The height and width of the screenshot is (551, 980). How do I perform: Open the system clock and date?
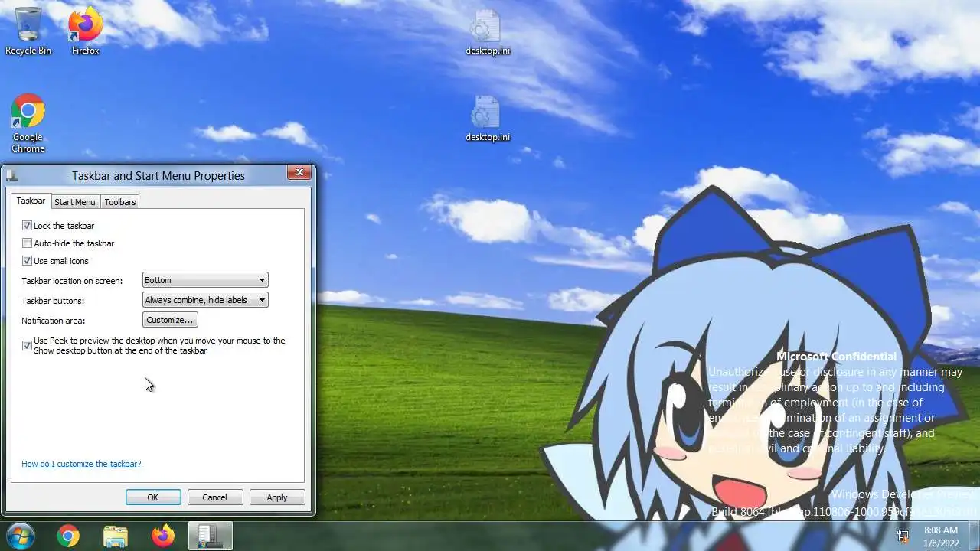tap(941, 536)
